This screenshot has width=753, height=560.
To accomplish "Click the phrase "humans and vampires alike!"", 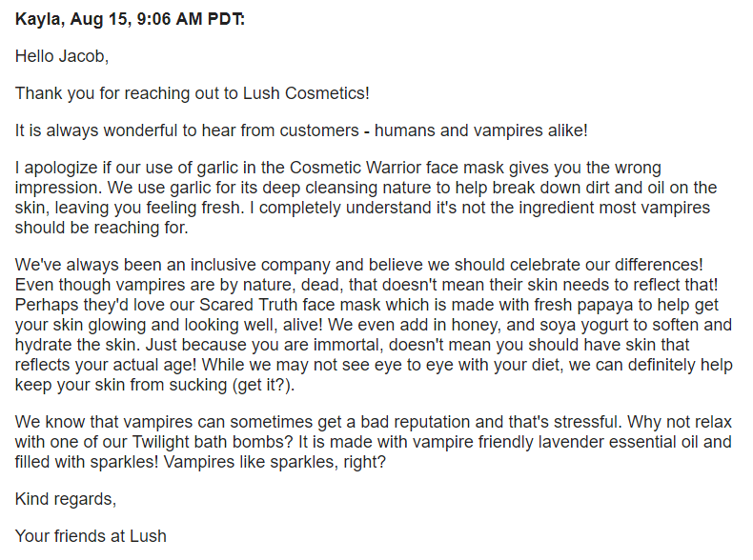I will pos(480,130).
